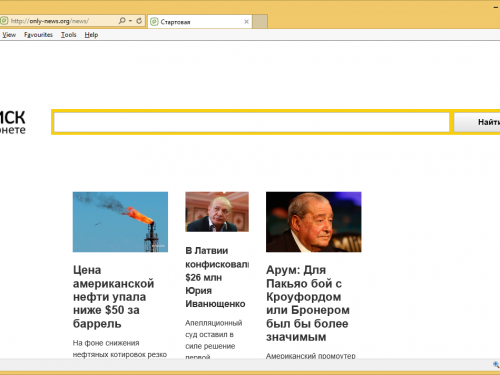Screen dimensions: 500x375
Task: Click the Найти search button
Action: point(477,122)
